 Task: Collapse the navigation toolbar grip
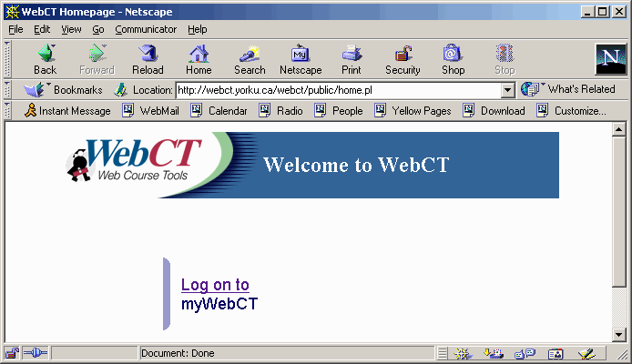click(x=7, y=59)
